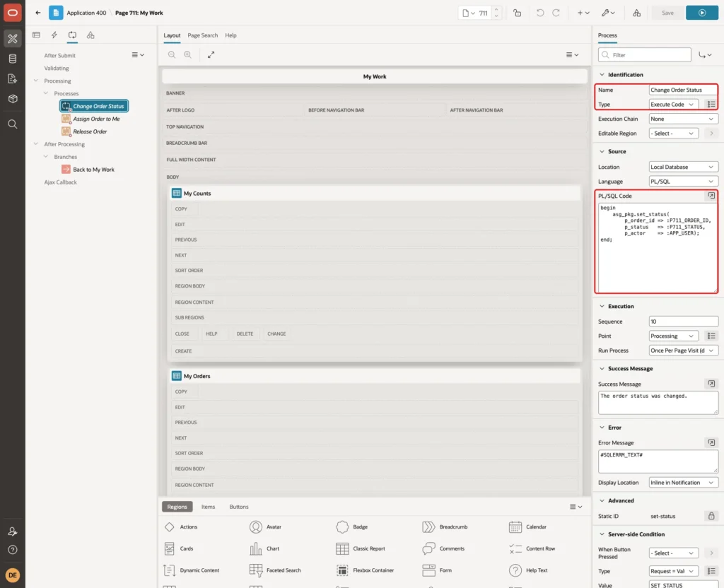Open the Page Search tab

coord(202,35)
